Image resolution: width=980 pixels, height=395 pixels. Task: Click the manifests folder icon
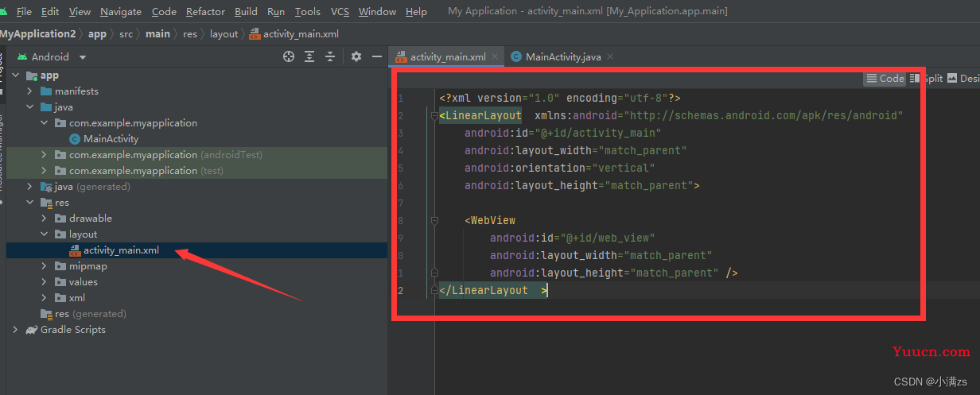pos(46,91)
